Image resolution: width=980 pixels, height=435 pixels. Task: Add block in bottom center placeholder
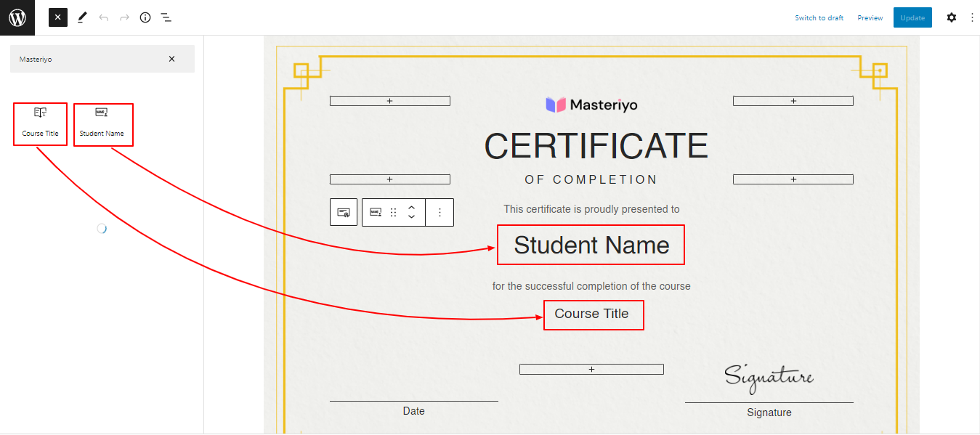pyautogui.click(x=591, y=370)
